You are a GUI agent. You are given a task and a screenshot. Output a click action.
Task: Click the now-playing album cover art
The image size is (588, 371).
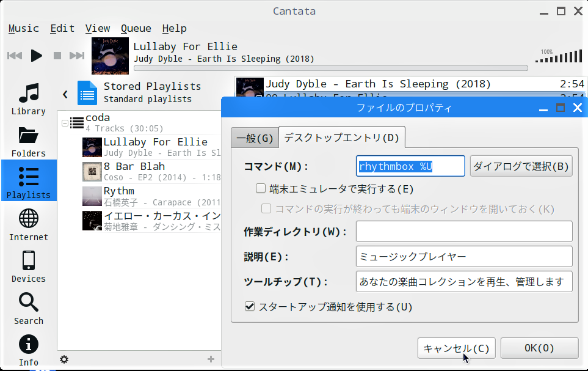(x=111, y=56)
